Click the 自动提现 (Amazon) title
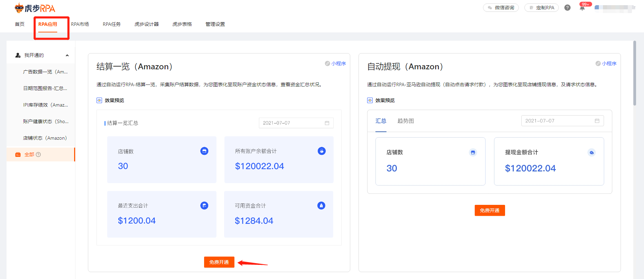 pyautogui.click(x=405, y=67)
